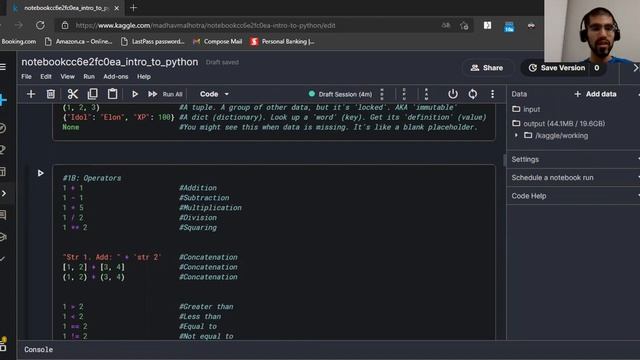Open Amazon.ca bookmark
The image size is (640, 360).
[x=78, y=42]
